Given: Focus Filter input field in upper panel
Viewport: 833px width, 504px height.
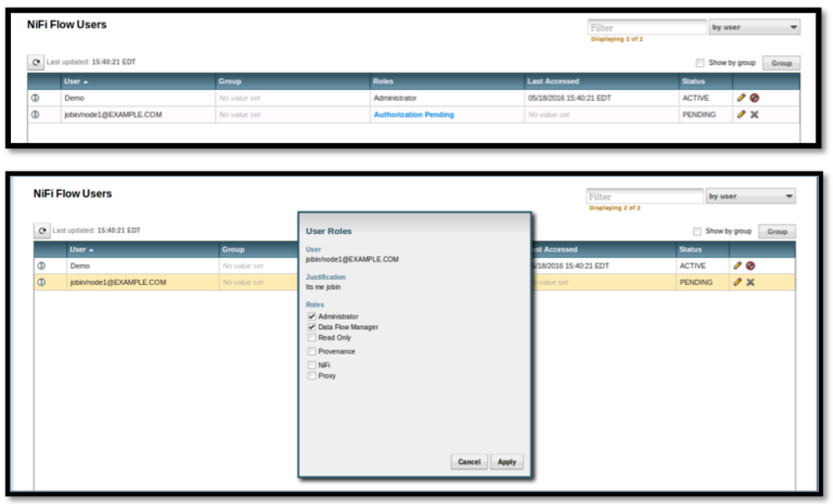Looking at the screenshot, I should click(x=646, y=27).
